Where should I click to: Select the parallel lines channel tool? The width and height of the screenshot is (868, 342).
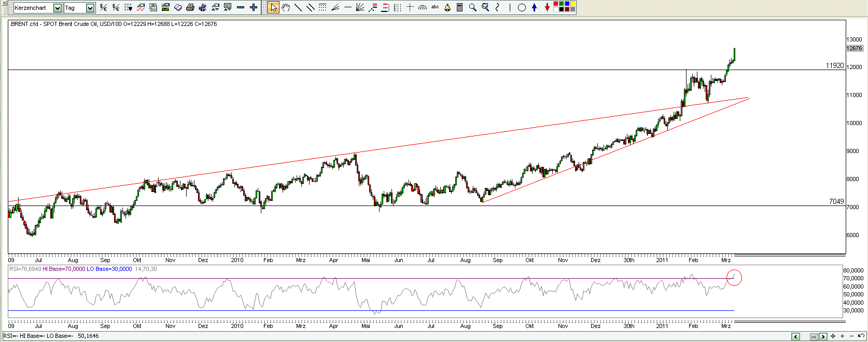pos(311,7)
